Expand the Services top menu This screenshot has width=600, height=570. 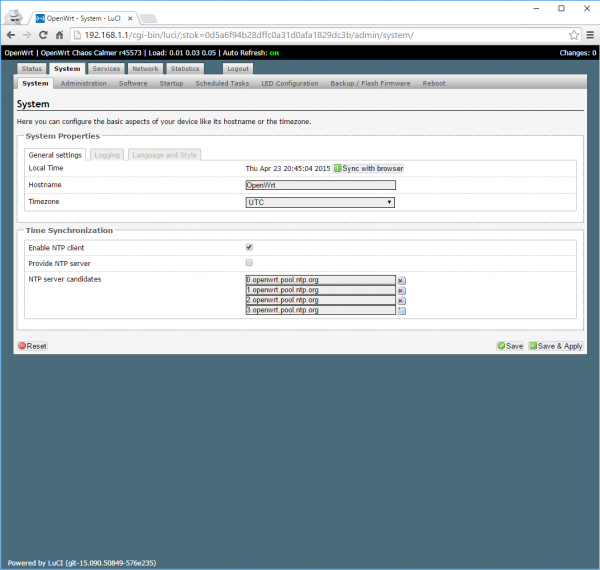click(105, 69)
